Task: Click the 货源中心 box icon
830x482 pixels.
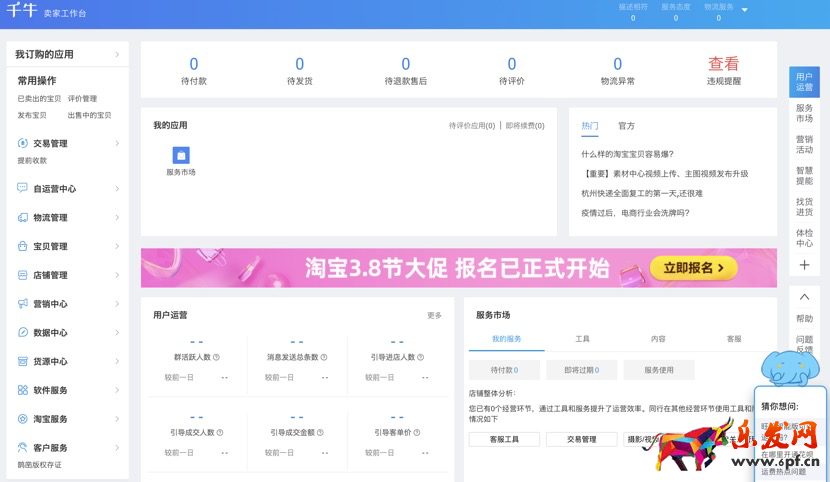Action: pos(22,361)
